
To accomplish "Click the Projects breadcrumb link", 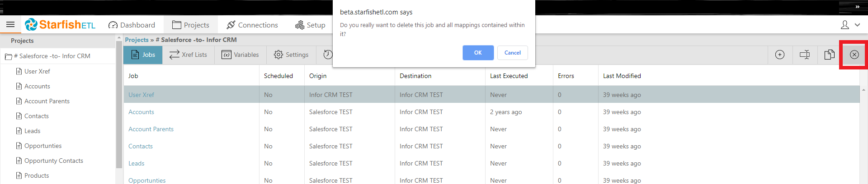I will (137, 40).
